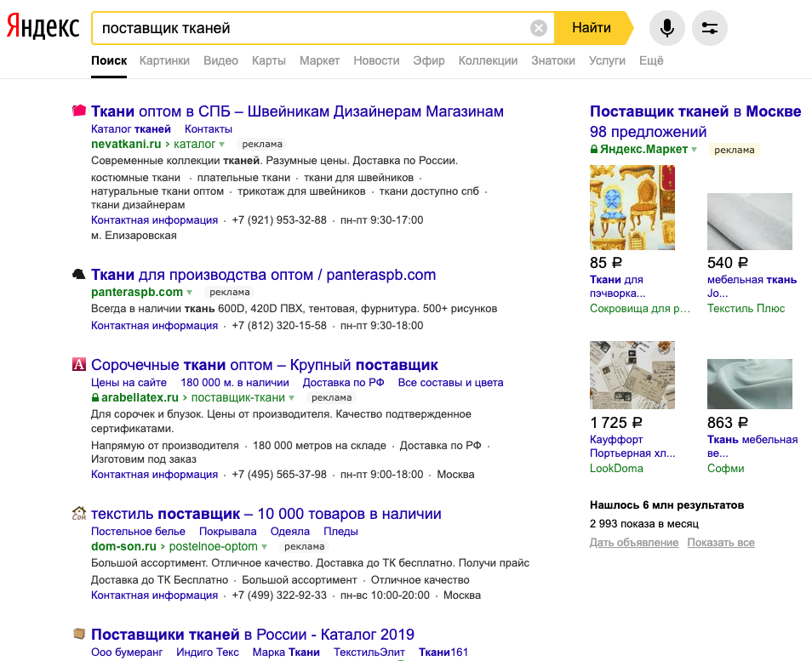Open Каталог тканей sitelink
This screenshot has width=812, height=661.
click(x=130, y=129)
